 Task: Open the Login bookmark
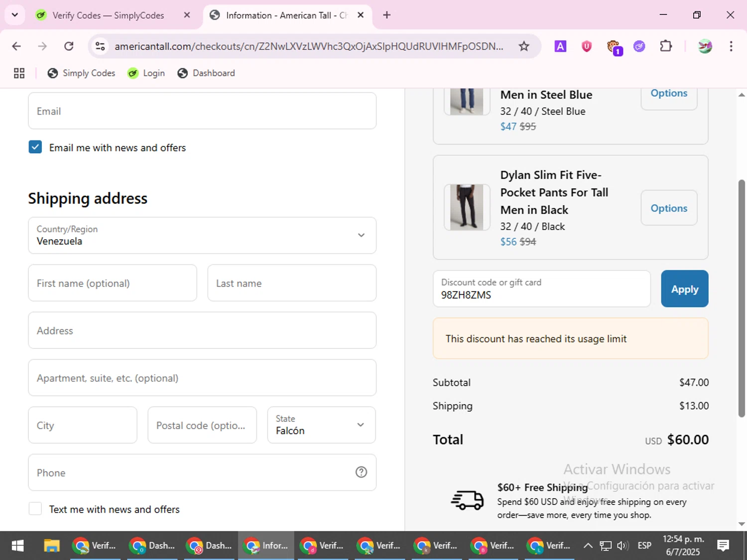(146, 73)
